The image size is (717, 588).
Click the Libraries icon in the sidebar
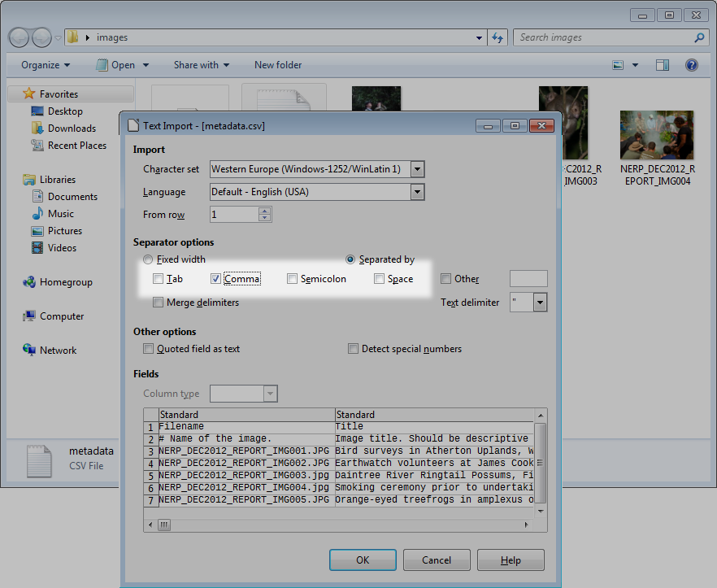pyautogui.click(x=28, y=180)
